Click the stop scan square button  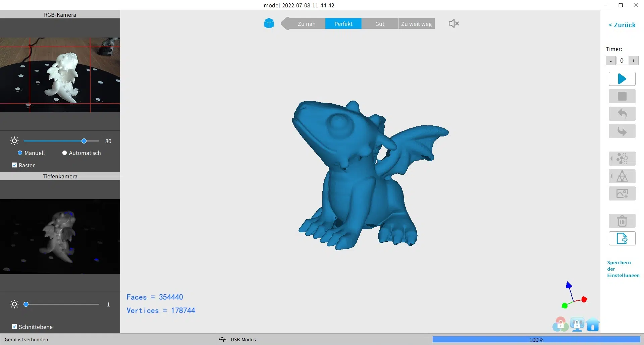pos(622,96)
